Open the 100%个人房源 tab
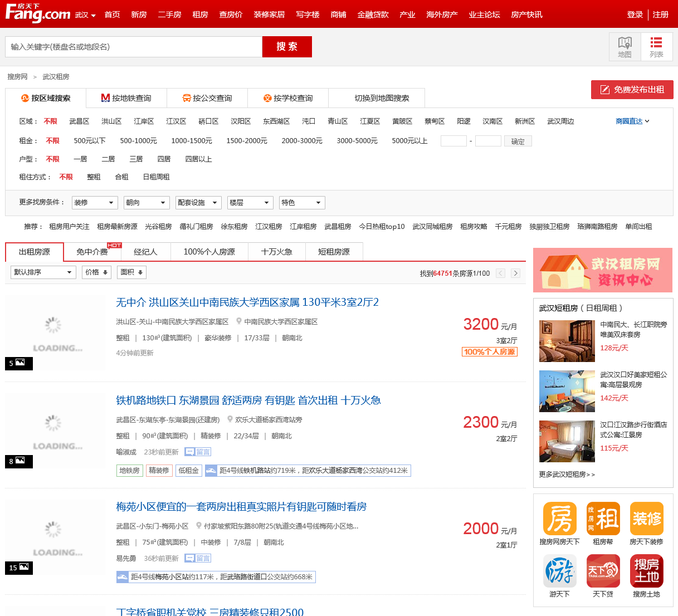This screenshot has height=616, width=678. (209, 252)
